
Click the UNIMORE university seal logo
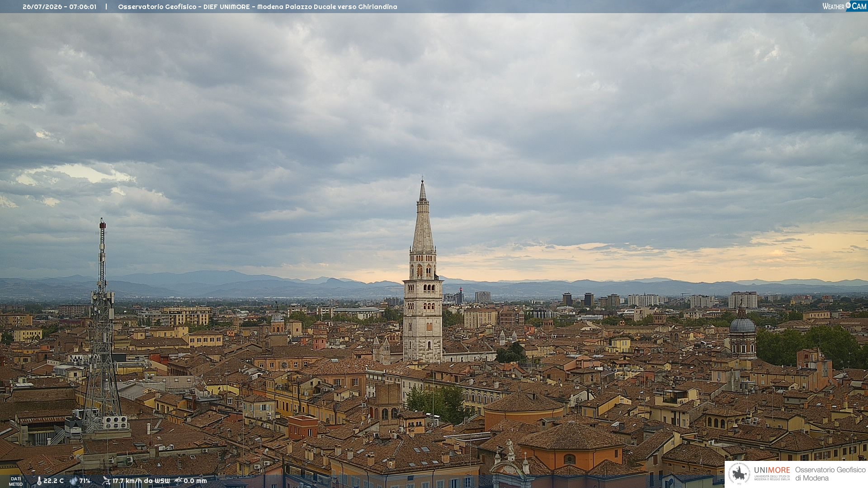pos(739,474)
